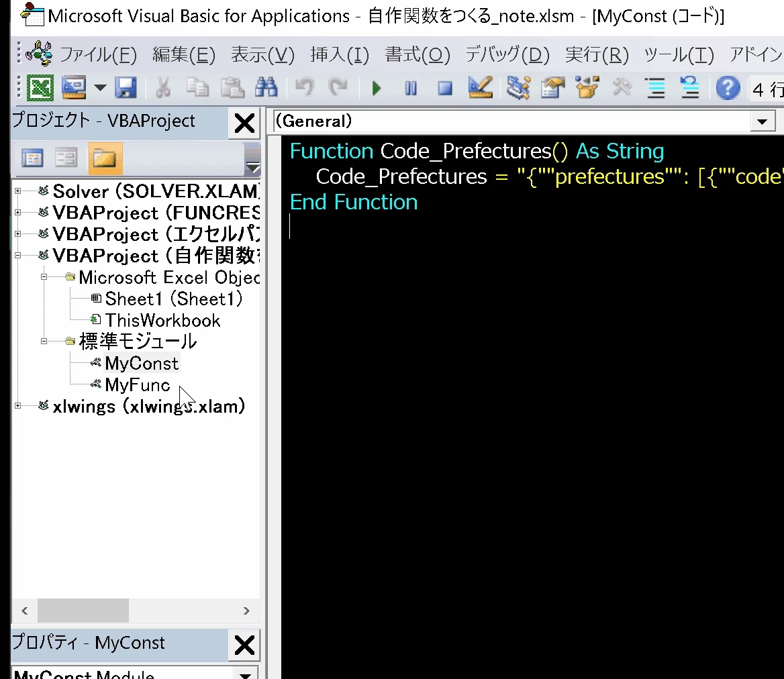This screenshot has width=784, height=679.
Task: Collapse the 標準モジュール folder
Action: 44,342
